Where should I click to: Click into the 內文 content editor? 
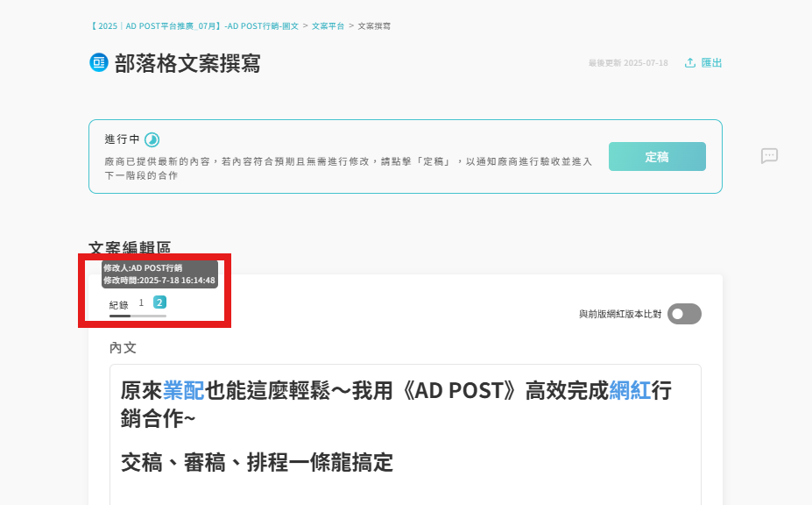[x=406, y=435]
